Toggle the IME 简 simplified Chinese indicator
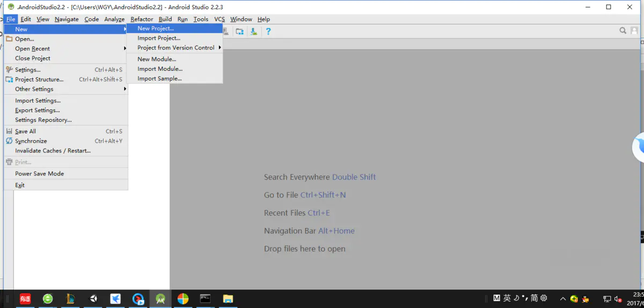 (534, 298)
